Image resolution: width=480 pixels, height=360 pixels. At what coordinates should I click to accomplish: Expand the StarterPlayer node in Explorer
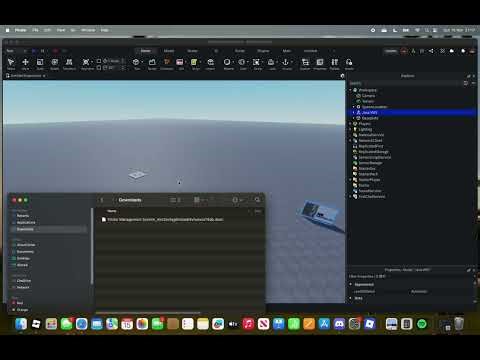350,180
